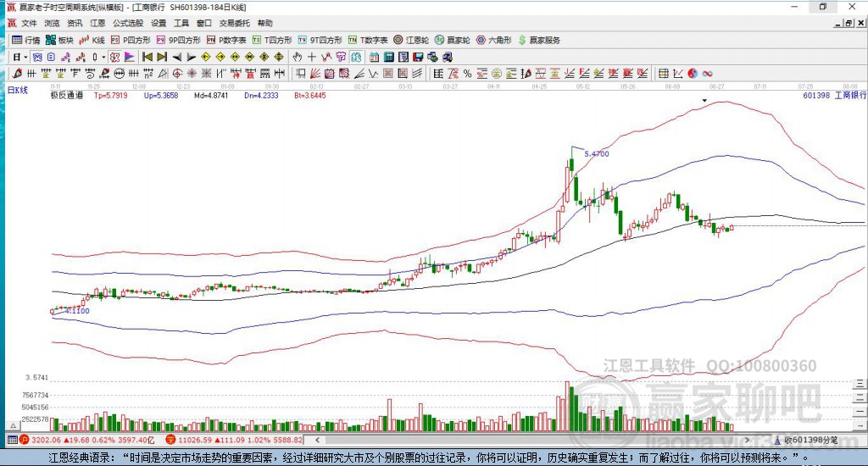Open the 江恩轮 Gann wheel tool
The height and width of the screenshot is (466, 868).
pos(411,40)
